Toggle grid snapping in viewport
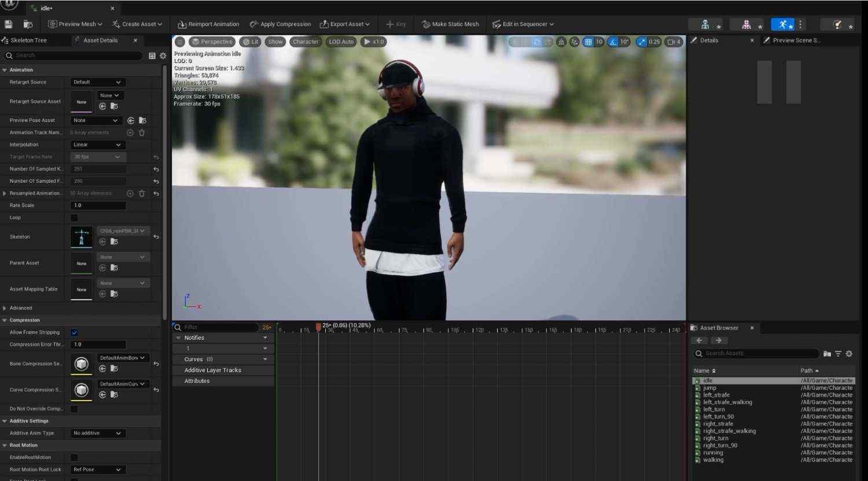 [588, 42]
